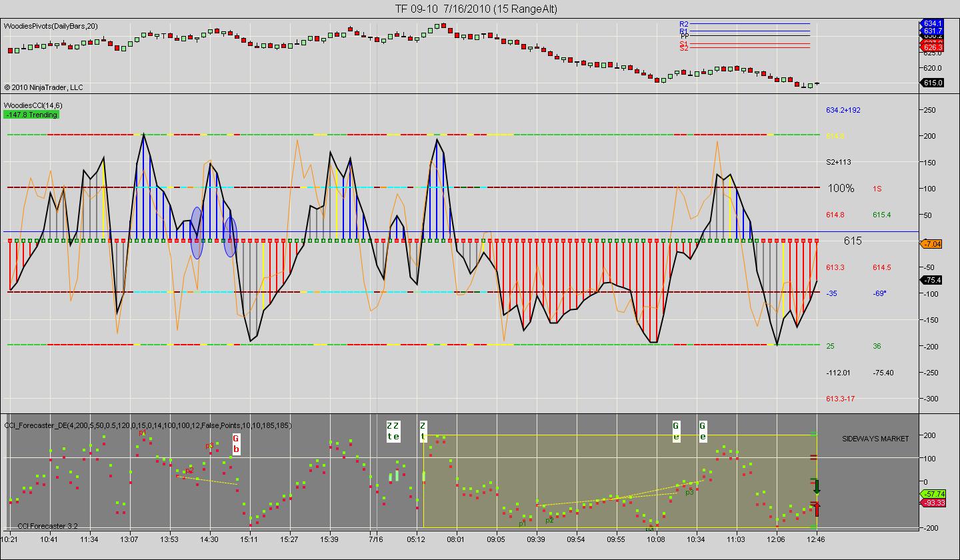Select the left blue ellipse drawing on CCI
960x560 pixels.
click(x=197, y=233)
